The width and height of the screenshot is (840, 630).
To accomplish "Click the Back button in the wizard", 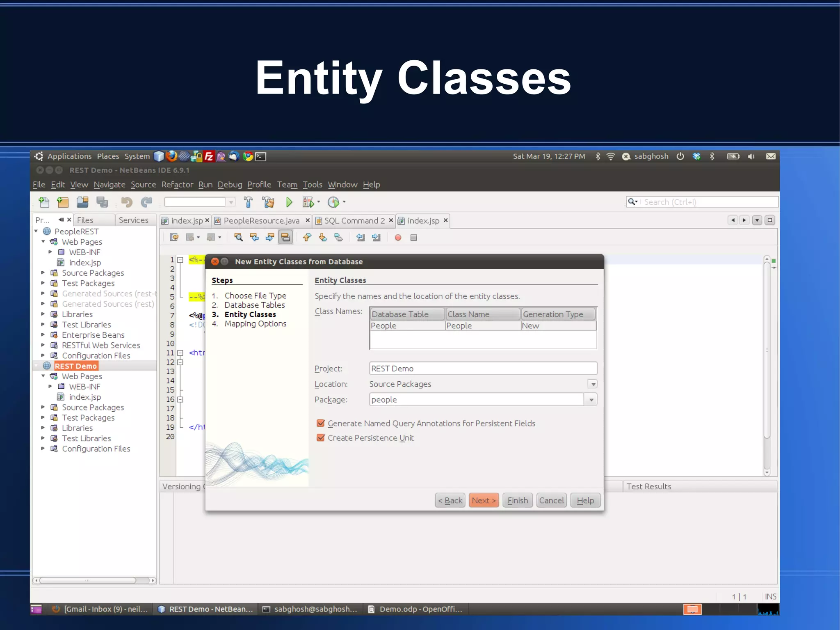I will click(x=450, y=500).
